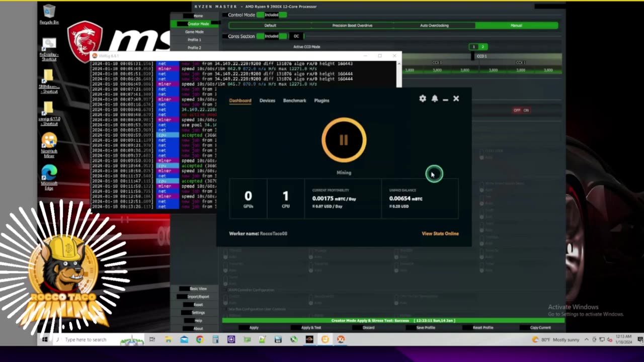Open Recycle Bin desktop icon
Screen dimensions: 644x362
49,15
